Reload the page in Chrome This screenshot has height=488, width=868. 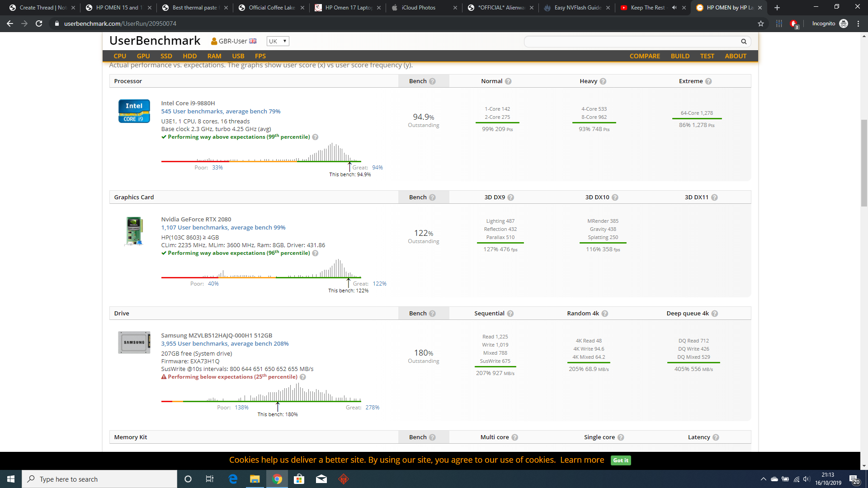pos(39,23)
